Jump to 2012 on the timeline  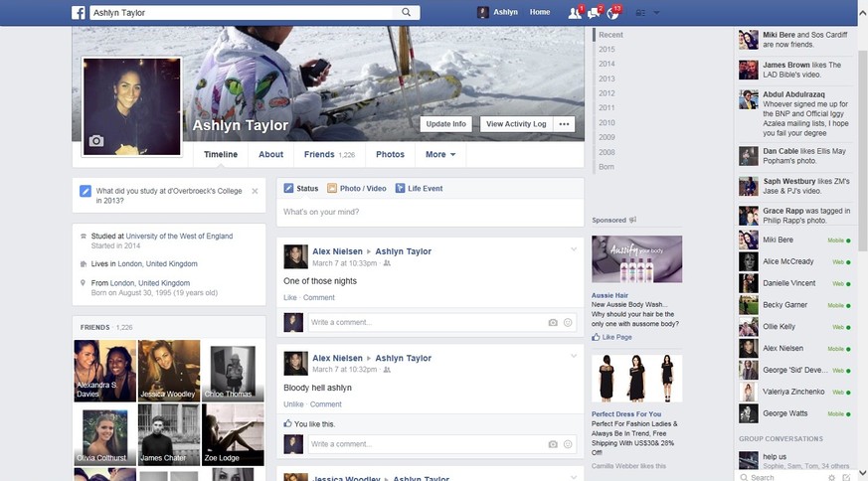(607, 92)
